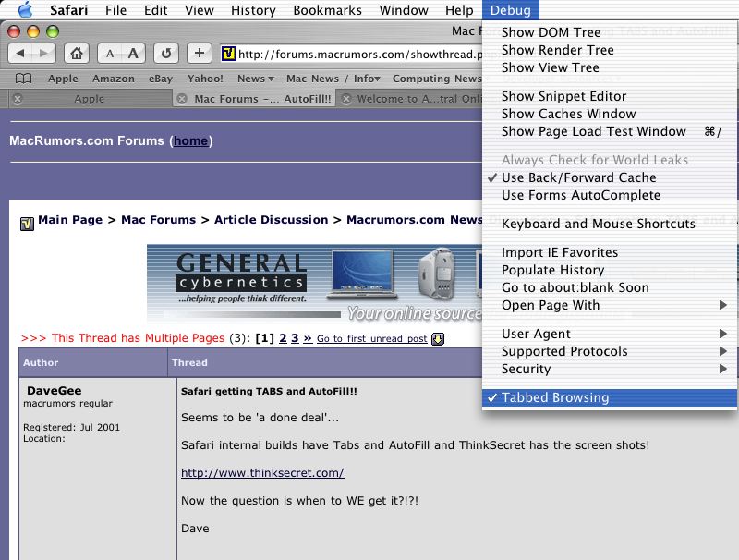Select Show DOM Tree
The image size is (739, 560).
click(x=610, y=32)
